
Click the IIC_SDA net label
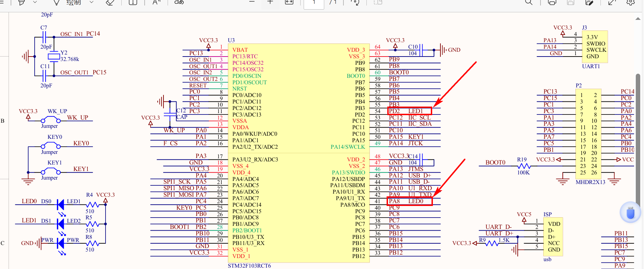[420, 124]
